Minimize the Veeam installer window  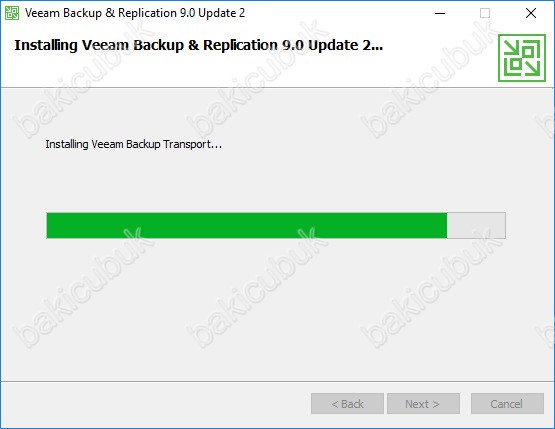pos(440,13)
